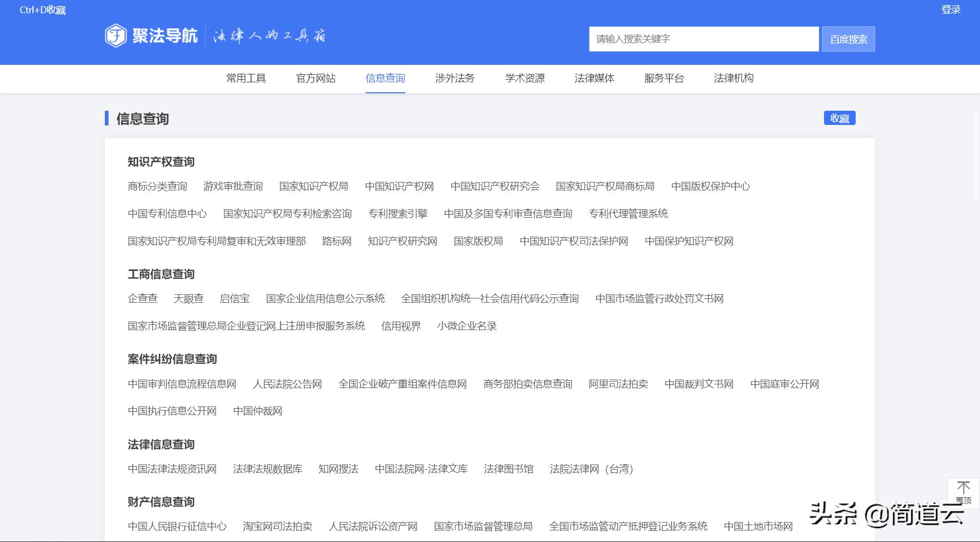This screenshot has height=542, width=980.
Task: Select the 法律媒体 navigation item
Action: point(594,79)
